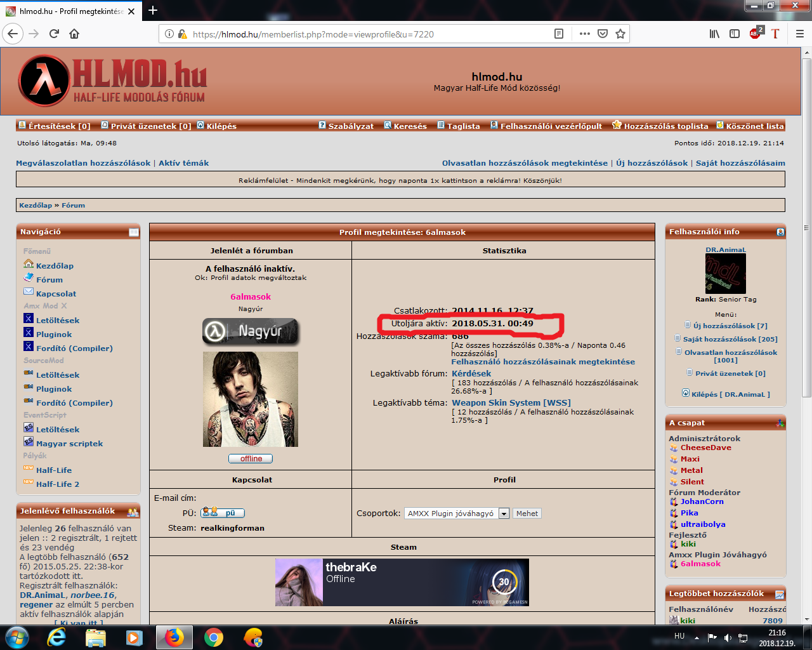Open Magyar scriptek link
This screenshot has height=650, width=812.
[69, 443]
